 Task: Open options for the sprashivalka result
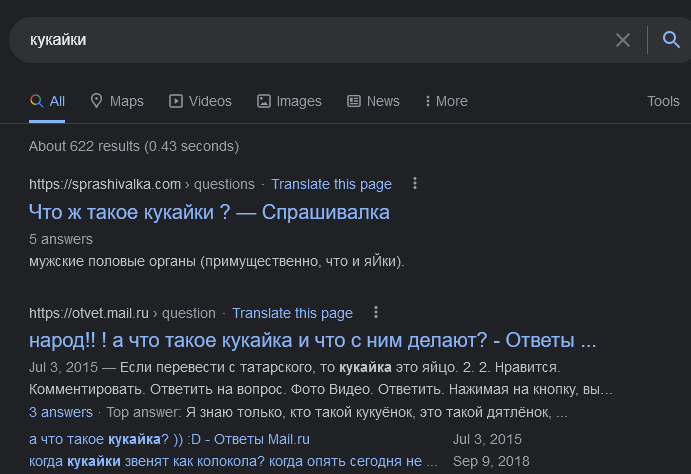tap(415, 184)
